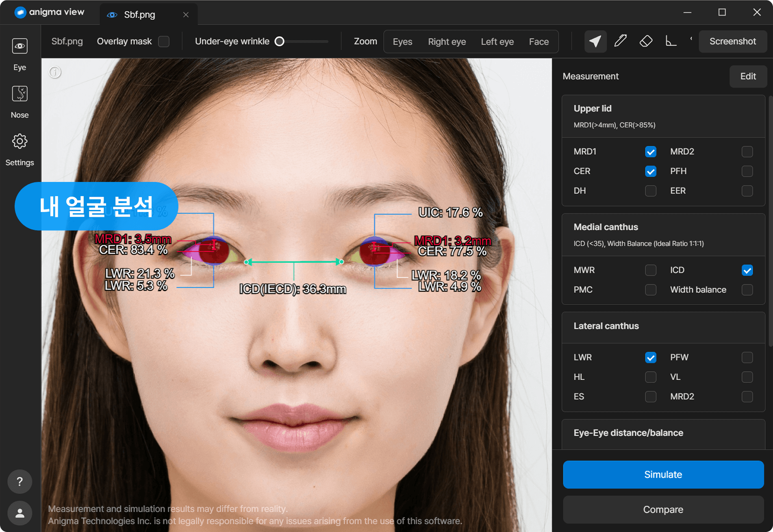Open the user profile icon
This screenshot has width=773, height=532.
pyautogui.click(x=20, y=513)
